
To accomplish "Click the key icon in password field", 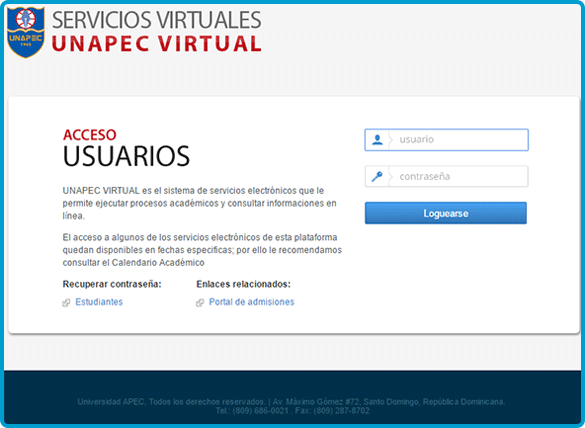I will [x=377, y=176].
